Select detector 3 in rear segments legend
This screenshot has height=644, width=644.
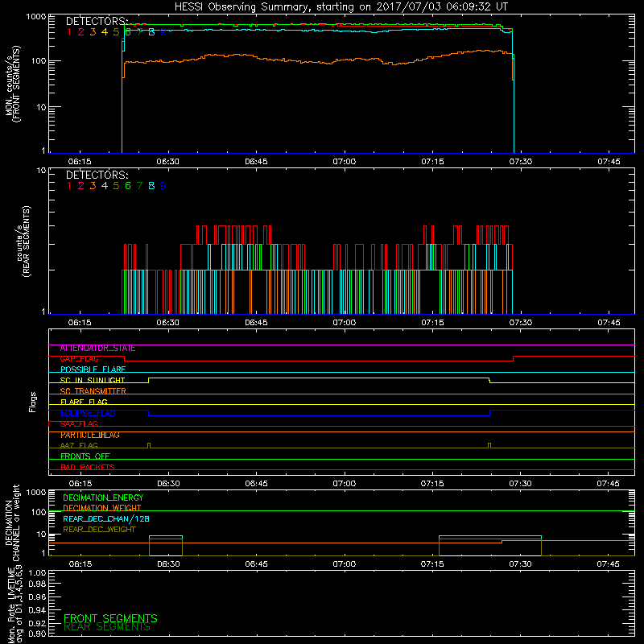(93, 186)
